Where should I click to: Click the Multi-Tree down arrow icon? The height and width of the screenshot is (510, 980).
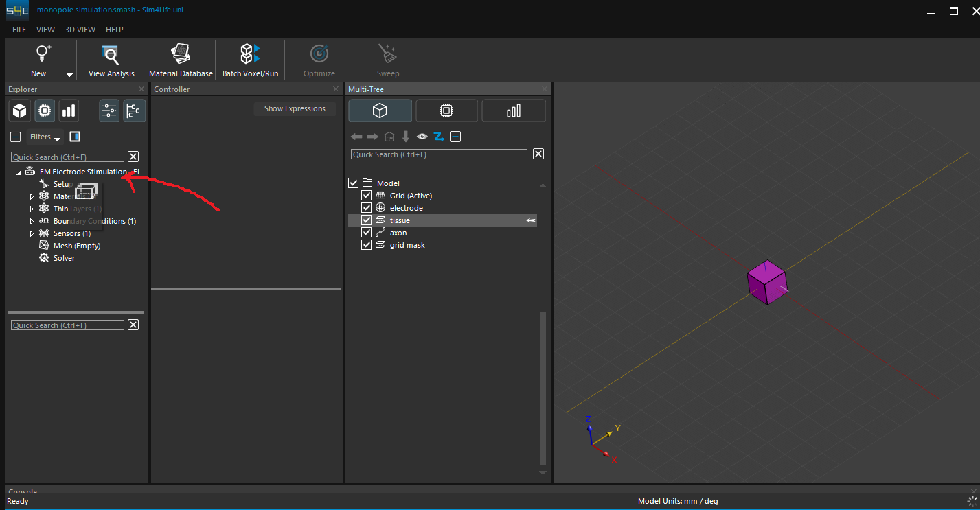406,137
